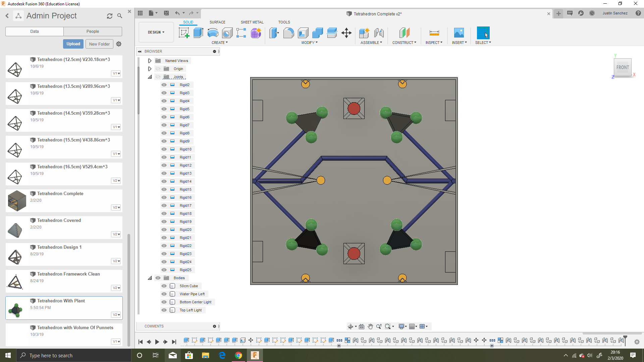Select the Offset Plane construct icon
Screen dimensions: 644x362
[404, 33]
